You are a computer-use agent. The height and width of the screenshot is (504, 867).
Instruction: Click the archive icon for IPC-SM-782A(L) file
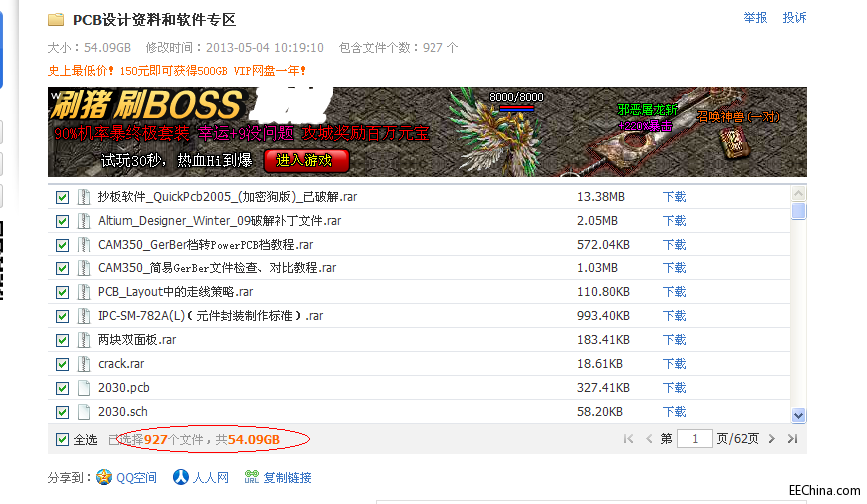click(84, 316)
